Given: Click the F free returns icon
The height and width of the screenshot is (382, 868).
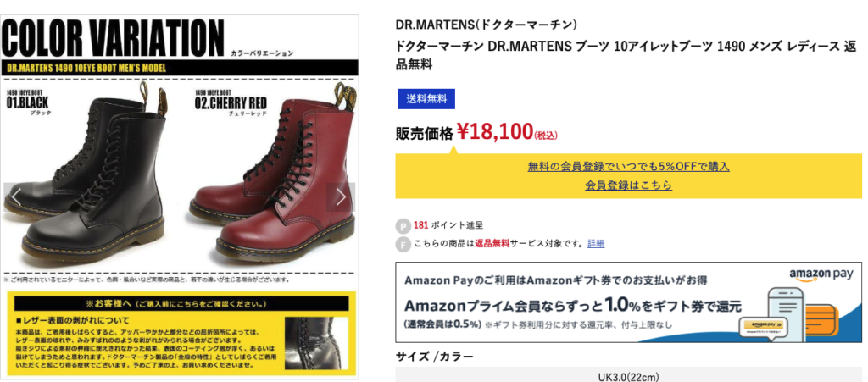Looking at the screenshot, I should [403, 244].
